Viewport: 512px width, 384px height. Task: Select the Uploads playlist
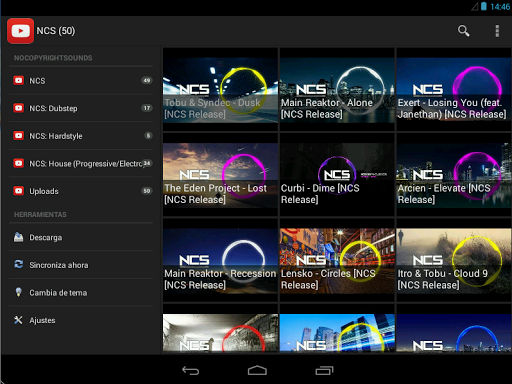81,191
